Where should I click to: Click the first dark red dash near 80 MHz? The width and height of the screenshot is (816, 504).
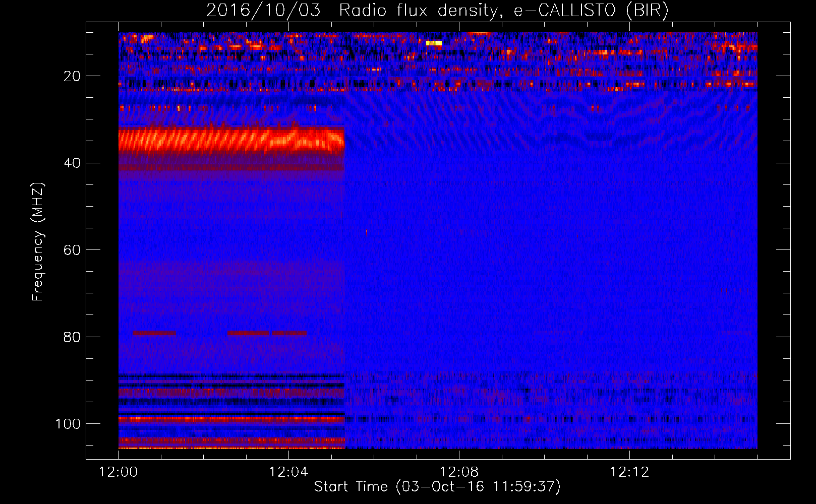point(155,333)
